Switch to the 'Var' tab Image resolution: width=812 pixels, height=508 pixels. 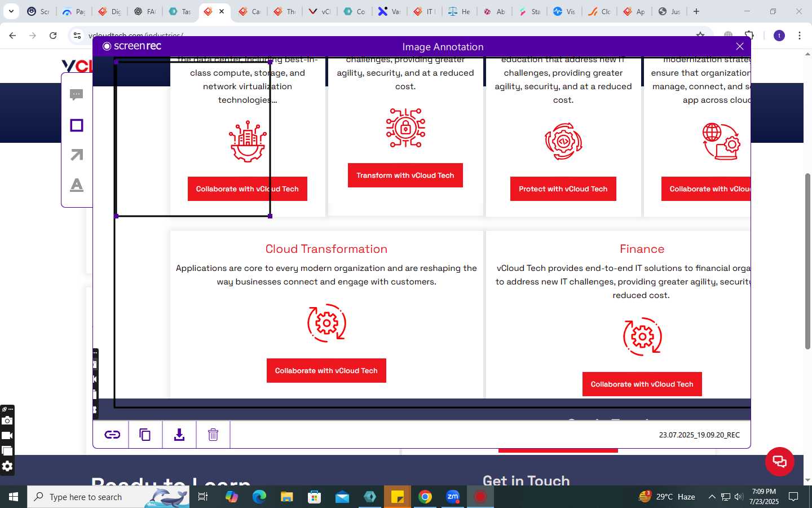(x=390, y=11)
